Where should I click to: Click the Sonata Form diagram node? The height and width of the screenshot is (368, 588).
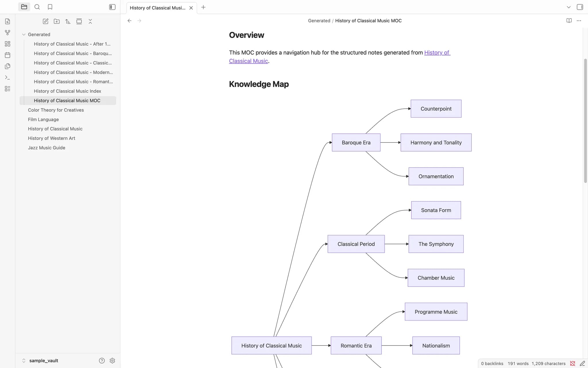pos(436,210)
